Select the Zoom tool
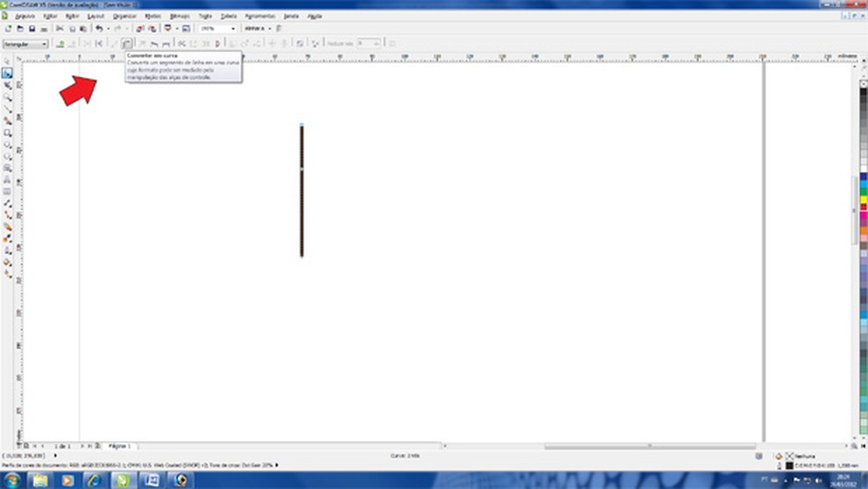This screenshot has height=489, width=868. 7,97
